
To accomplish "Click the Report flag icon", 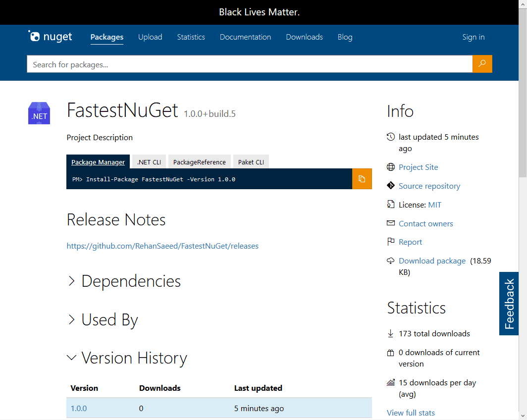I will click(390, 242).
